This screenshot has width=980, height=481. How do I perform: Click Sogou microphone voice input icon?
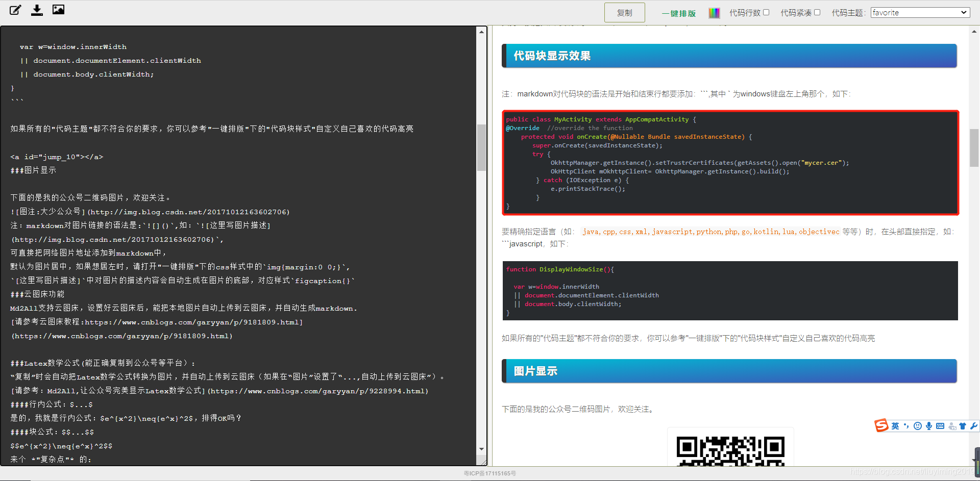point(929,426)
